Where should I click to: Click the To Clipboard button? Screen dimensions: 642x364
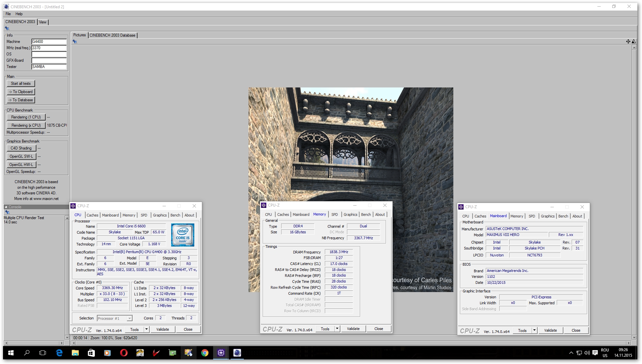tap(21, 92)
